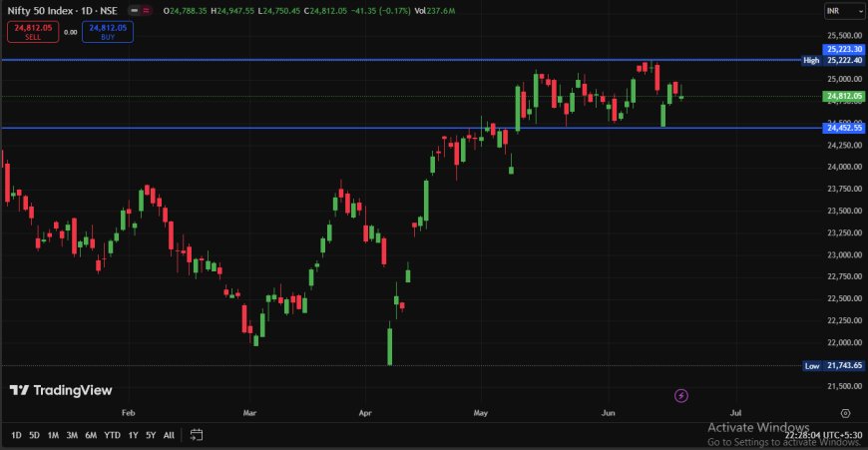The image size is (868, 450).
Task: Click the 22,000.00 price scale label
Action: click(844, 342)
